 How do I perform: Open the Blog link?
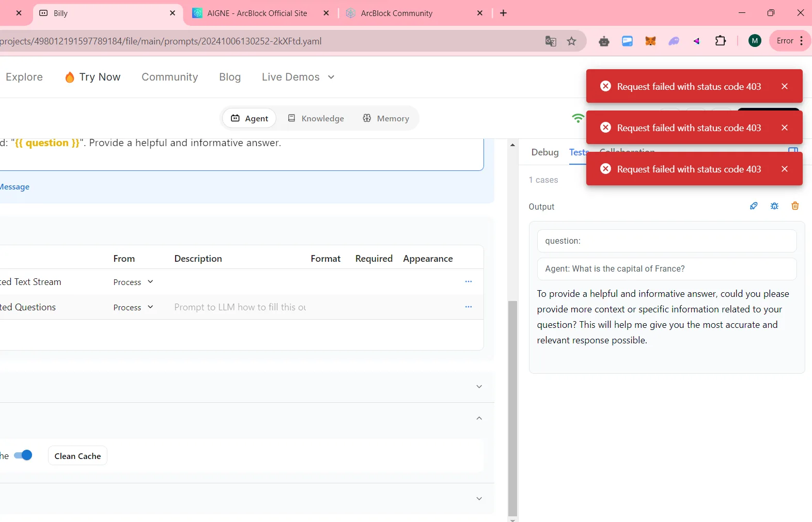click(x=230, y=77)
